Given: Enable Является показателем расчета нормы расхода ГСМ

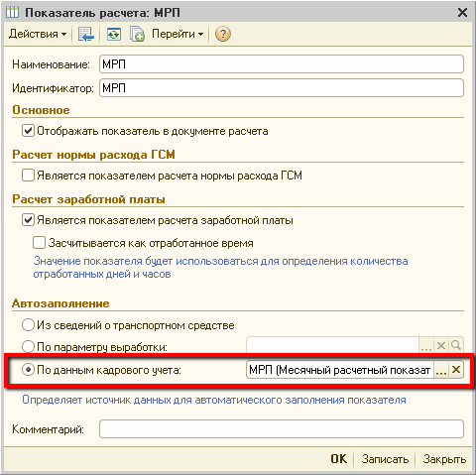Looking at the screenshot, I should tap(28, 176).
